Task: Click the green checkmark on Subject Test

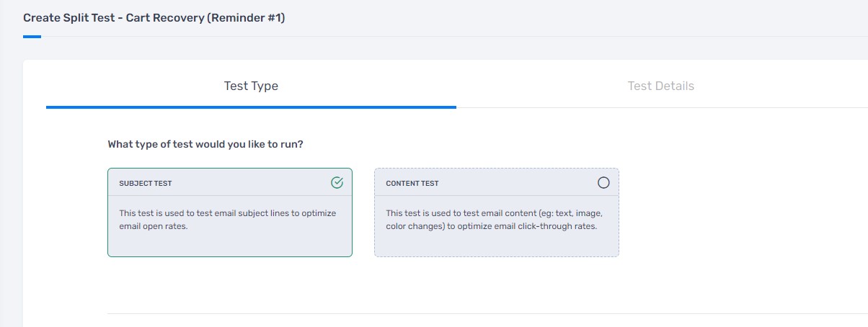Action: tap(337, 183)
